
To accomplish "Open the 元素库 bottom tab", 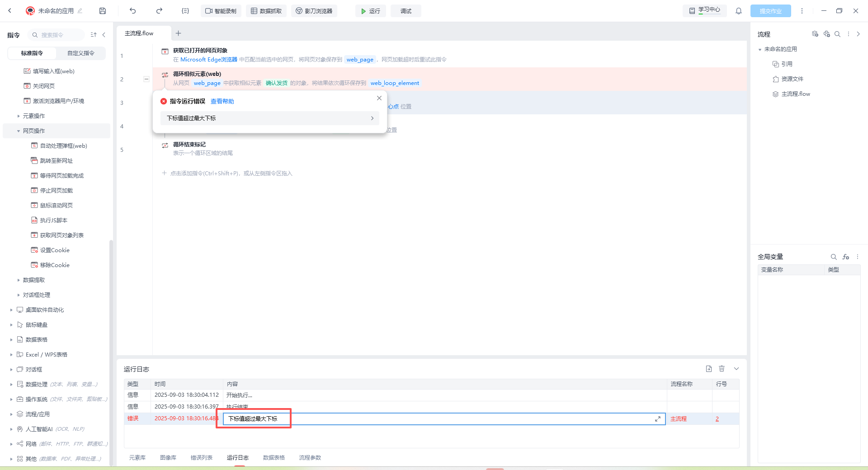I will click(137, 458).
